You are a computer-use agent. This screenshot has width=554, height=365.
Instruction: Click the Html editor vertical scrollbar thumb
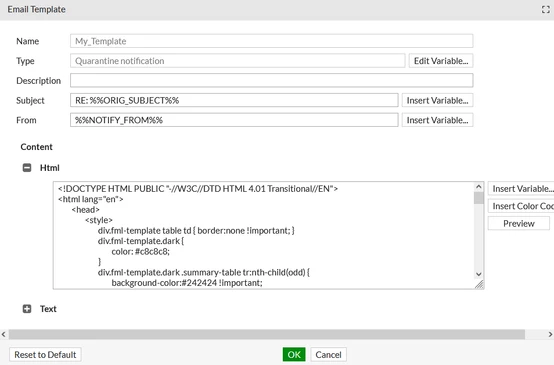479,198
